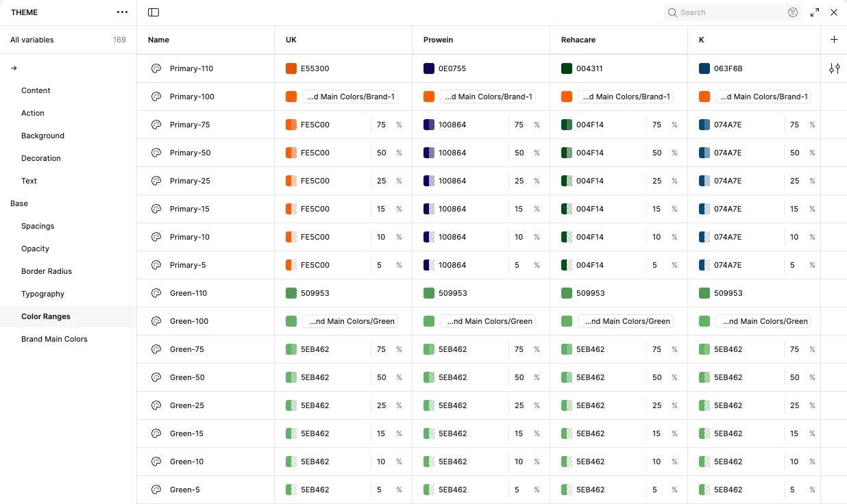Click the Primary-100 UK Brand-1 alias chip
Screen dimensions: 847x504
point(350,97)
